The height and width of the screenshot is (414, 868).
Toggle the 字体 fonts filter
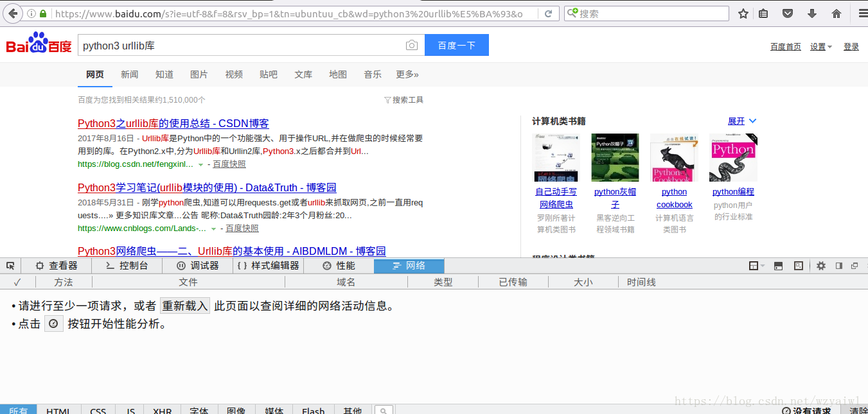[199, 410]
